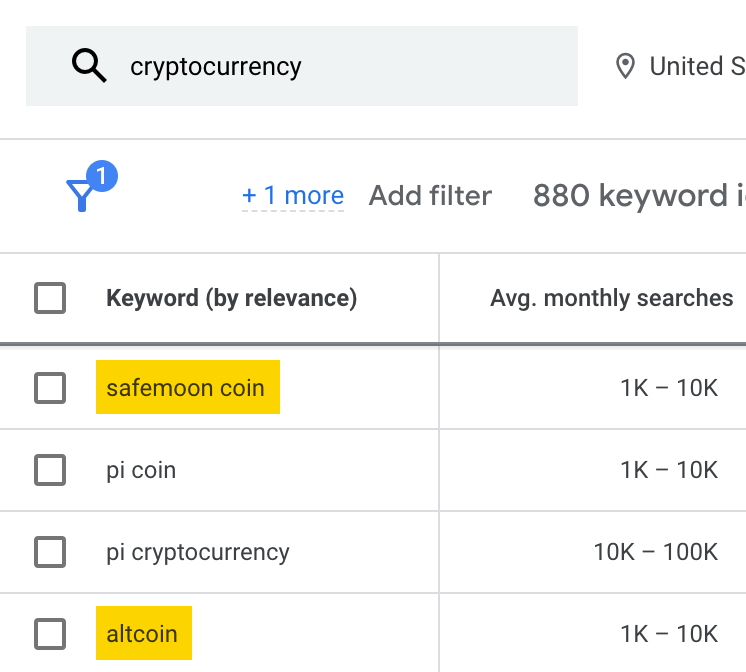Sort by Avg. monthly searches column
This screenshot has height=672, width=746.
tap(611, 298)
